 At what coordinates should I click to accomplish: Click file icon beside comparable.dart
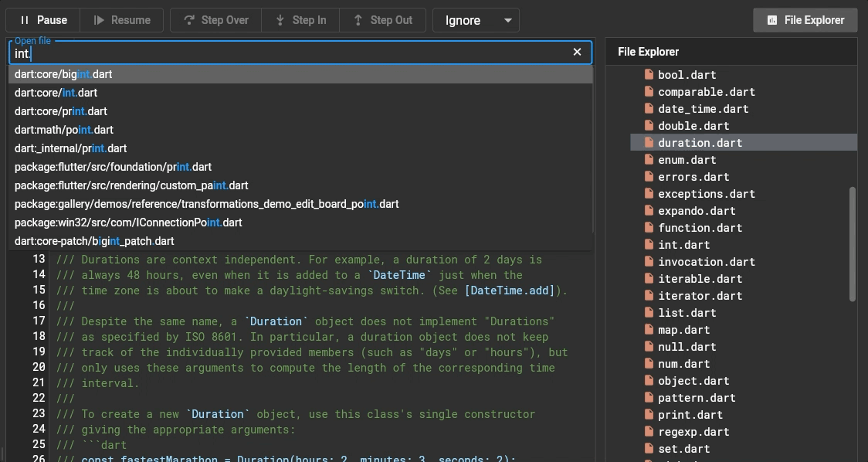649,91
